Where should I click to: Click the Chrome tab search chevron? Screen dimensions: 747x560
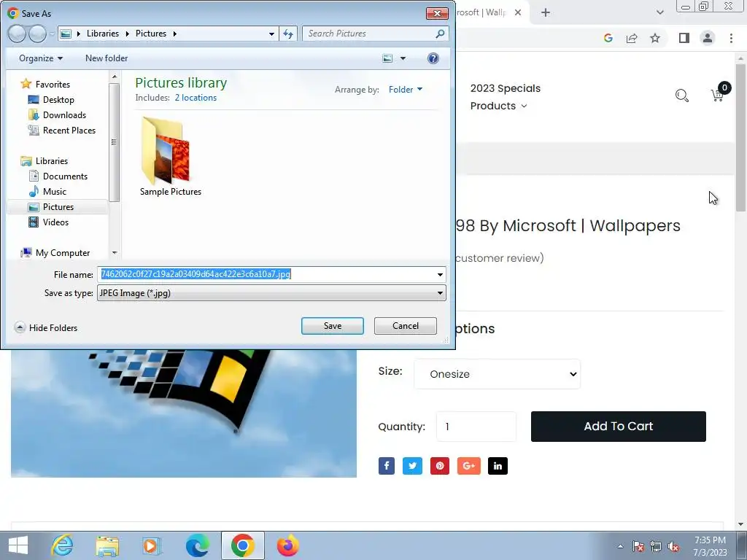point(659,12)
